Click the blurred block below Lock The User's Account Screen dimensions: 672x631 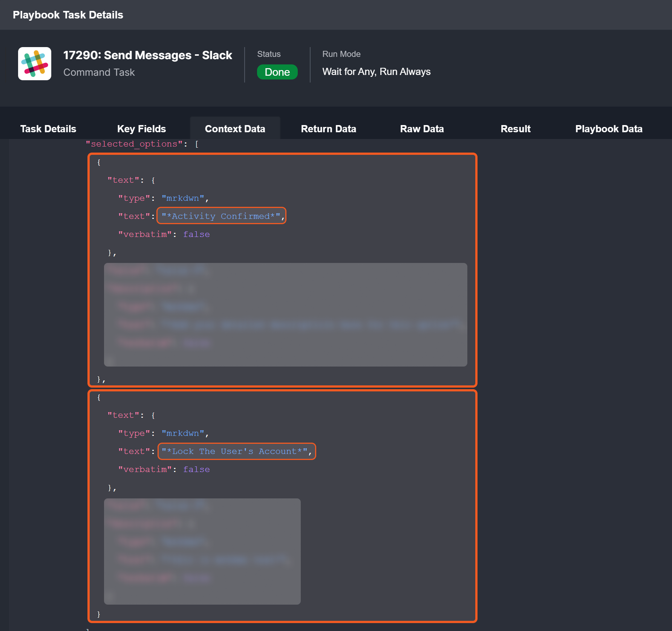pos(202,551)
